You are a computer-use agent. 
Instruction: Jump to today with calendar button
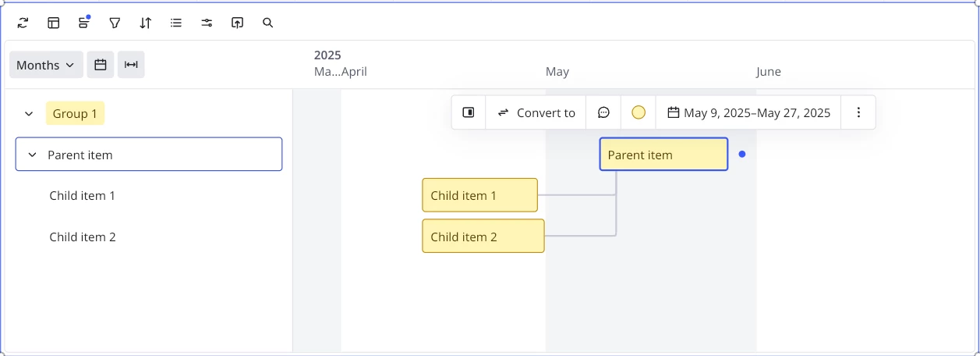101,65
